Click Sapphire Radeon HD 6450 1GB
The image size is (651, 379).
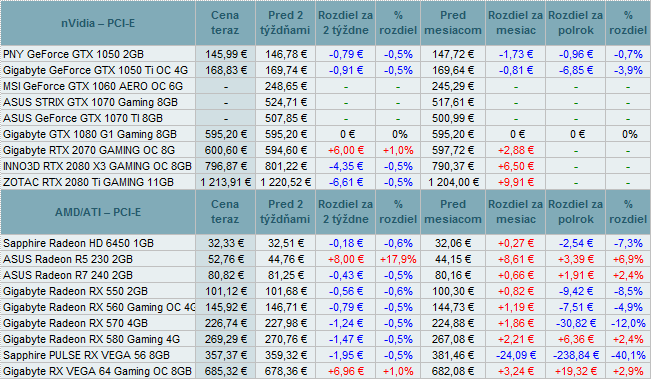coord(78,243)
